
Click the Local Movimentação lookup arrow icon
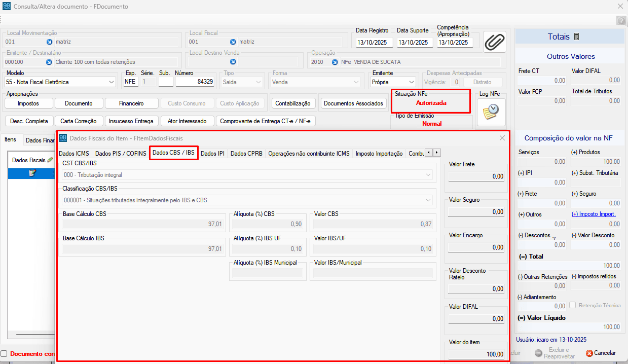click(50, 42)
